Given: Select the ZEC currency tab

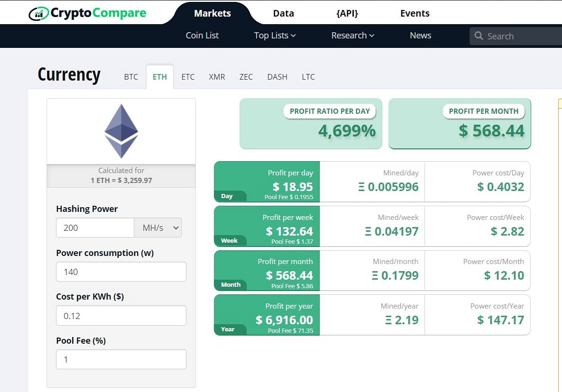Looking at the screenshot, I should point(246,77).
